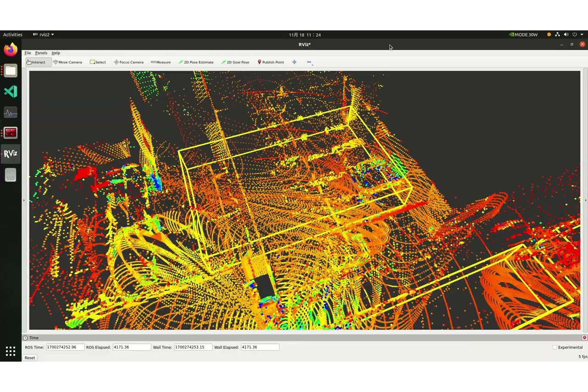
Task: Click the ROS Time field
Action: (x=65, y=347)
